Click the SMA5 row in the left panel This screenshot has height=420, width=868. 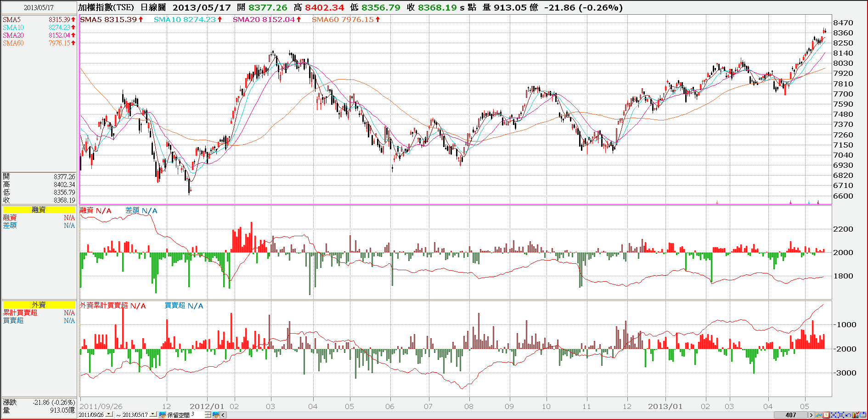[39, 20]
